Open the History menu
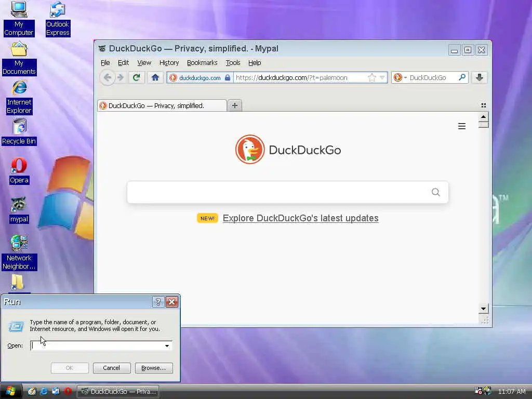This screenshot has height=399, width=532. pyautogui.click(x=169, y=63)
